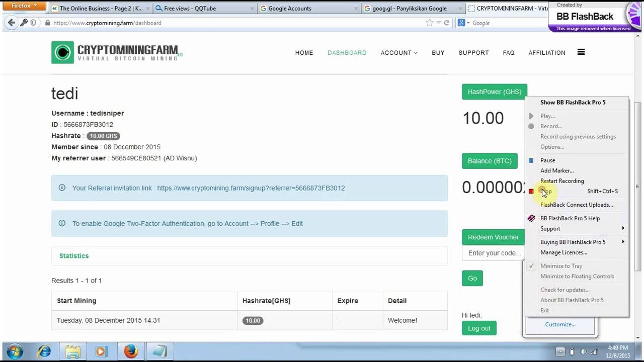The image size is (644, 362).
Task: Expand the ACCOUNT dropdown in navigation
Action: (399, 52)
